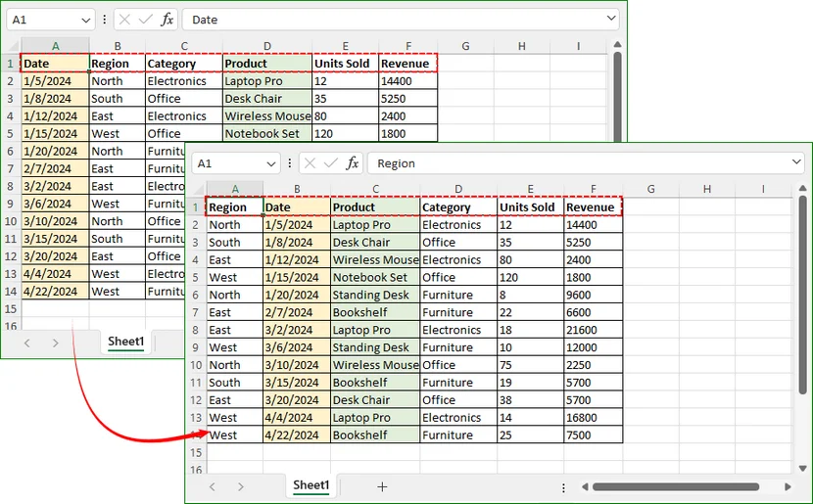
Task: Click the front window formula bar showing Region
Action: pos(586,163)
